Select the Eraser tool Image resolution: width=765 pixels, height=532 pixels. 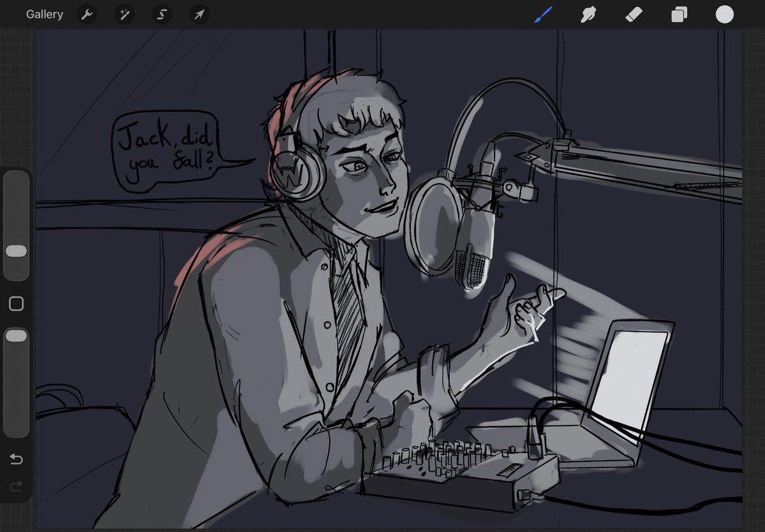(x=634, y=15)
